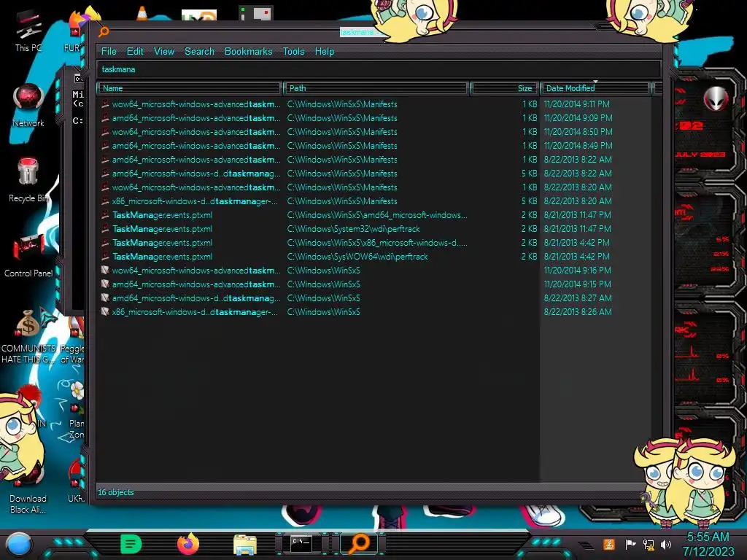Image resolution: width=747 pixels, height=560 pixels.
Task: Click date cell 8/21/2013 11:47 PM for System32 file
Action: pos(578,228)
